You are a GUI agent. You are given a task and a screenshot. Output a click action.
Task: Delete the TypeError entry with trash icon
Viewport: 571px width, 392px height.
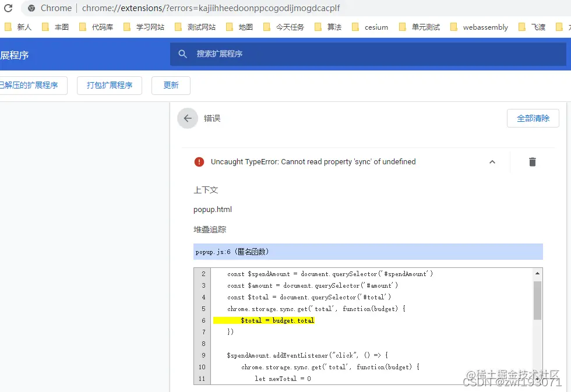[x=533, y=162]
